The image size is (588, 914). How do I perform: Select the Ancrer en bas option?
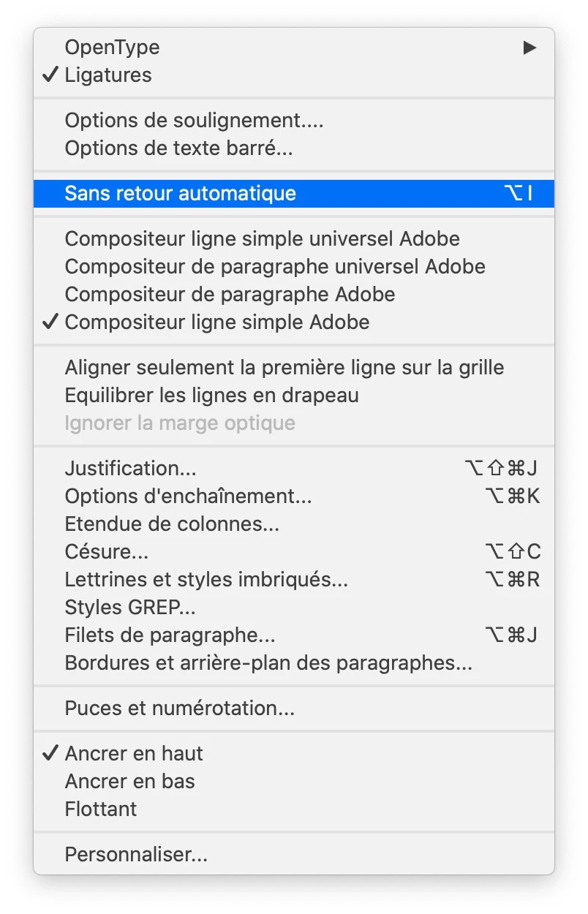[x=129, y=782]
